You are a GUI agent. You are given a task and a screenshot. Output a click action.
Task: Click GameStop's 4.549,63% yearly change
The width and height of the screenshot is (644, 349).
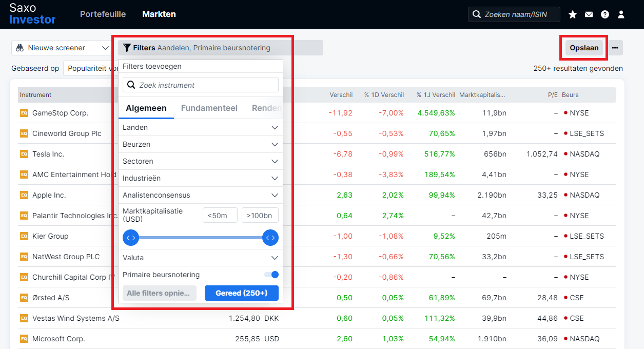point(436,113)
